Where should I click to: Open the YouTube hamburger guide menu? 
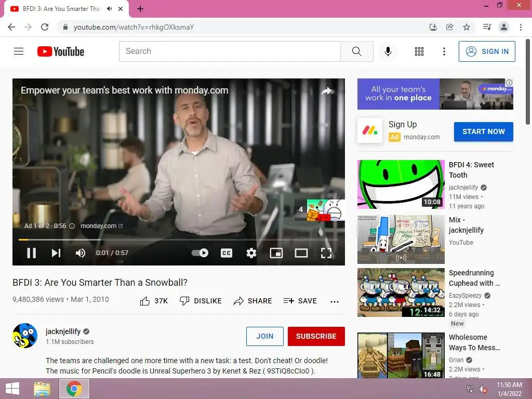click(x=19, y=51)
